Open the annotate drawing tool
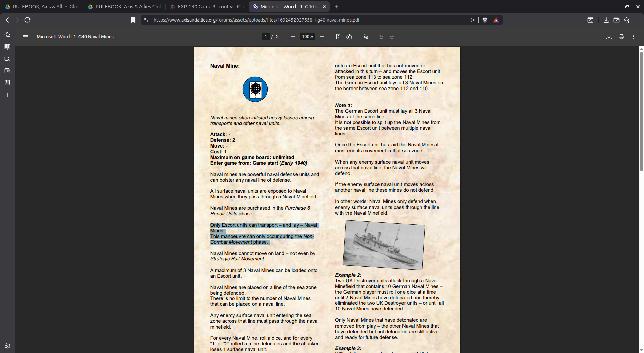 click(366, 37)
